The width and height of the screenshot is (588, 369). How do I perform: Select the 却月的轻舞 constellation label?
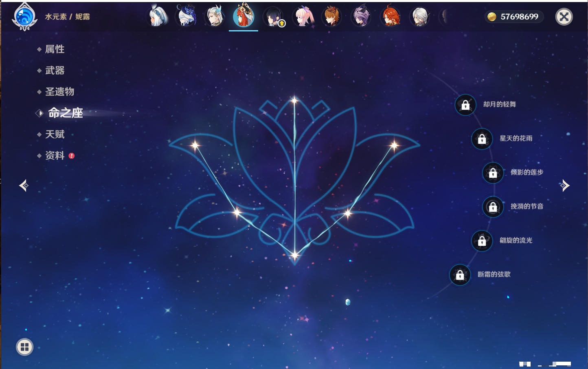[500, 104]
